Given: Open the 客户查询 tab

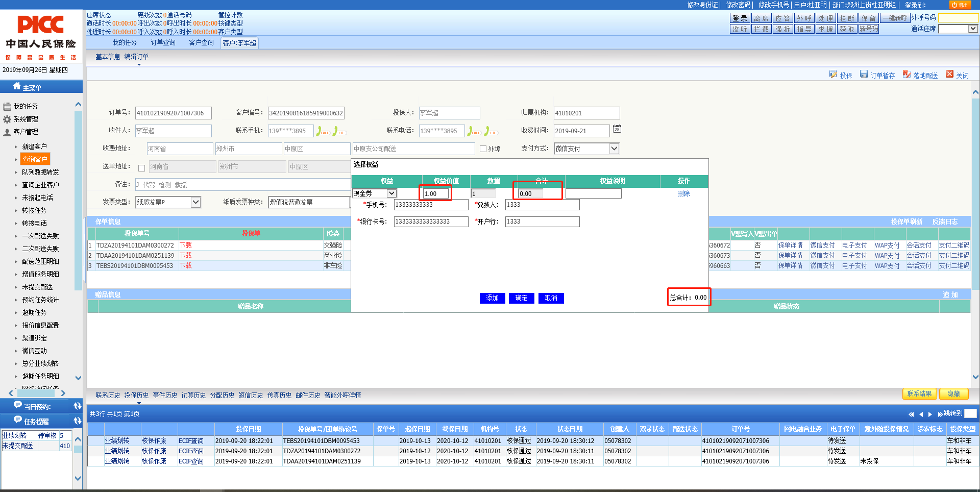Looking at the screenshot, I should 201,43.
